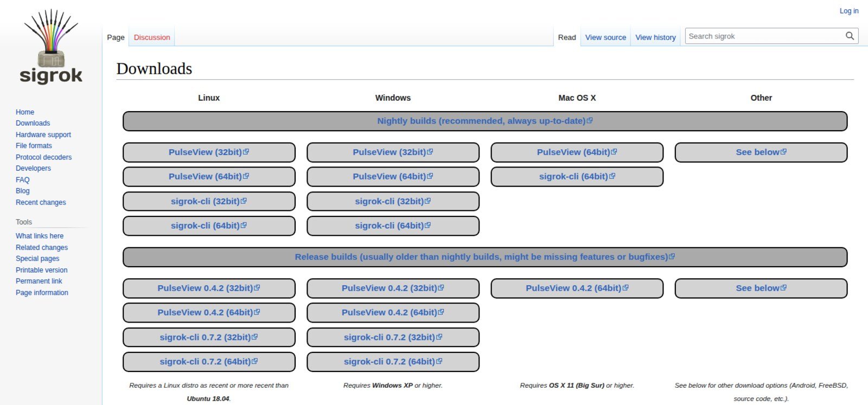Click the 'Requires Windows XP or higher' note
The height and width of the screenshot is (405, 868).
(x=393, y=385)
